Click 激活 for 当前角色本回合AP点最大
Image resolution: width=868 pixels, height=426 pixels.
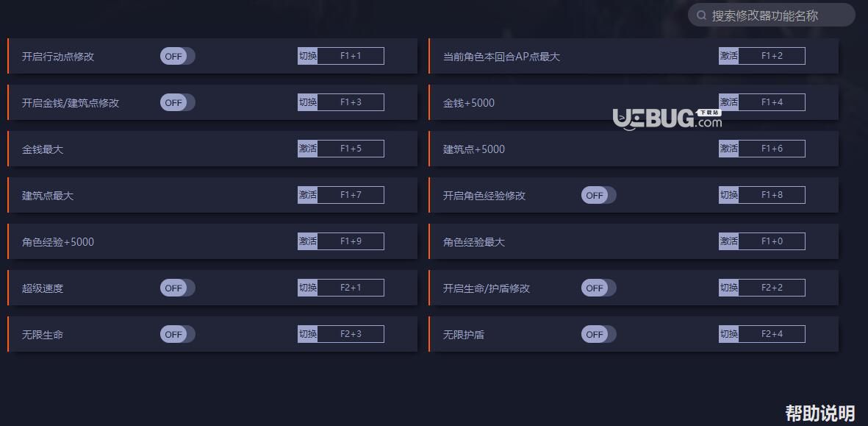(x=728, y=56)
